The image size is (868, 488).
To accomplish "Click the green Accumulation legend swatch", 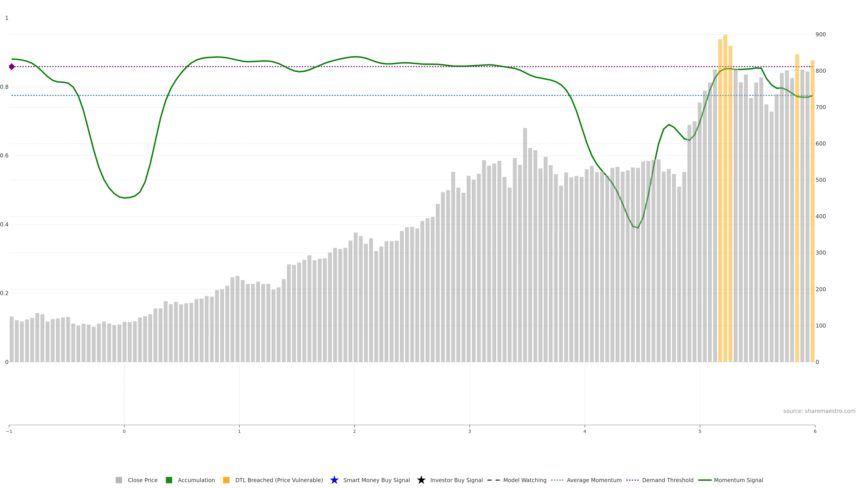I will 169,480.
